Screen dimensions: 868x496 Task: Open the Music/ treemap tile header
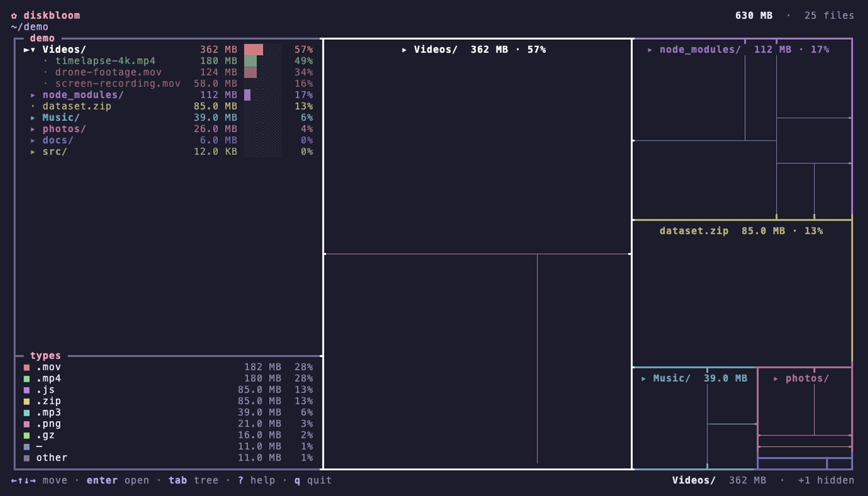694,378
